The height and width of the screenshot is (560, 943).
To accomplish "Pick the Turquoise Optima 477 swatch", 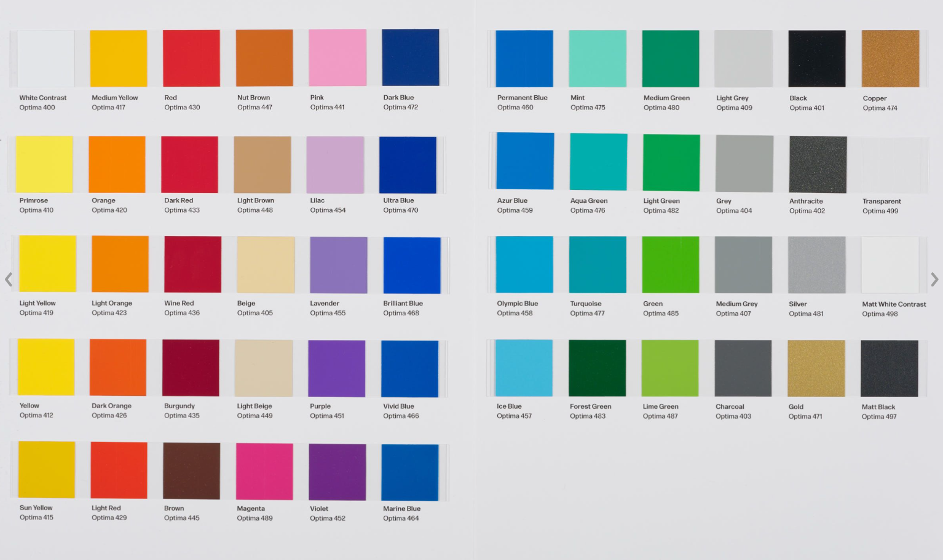I will (598, 265).
